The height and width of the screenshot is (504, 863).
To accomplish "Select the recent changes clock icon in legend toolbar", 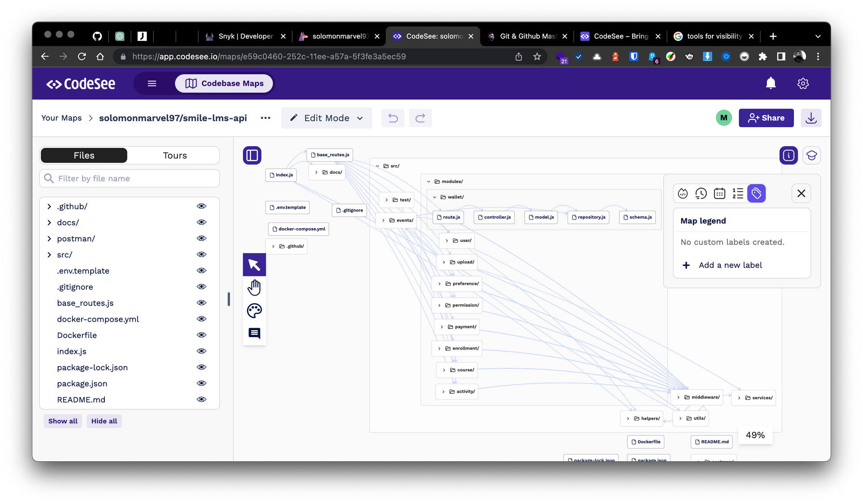I will click(701, 193).
